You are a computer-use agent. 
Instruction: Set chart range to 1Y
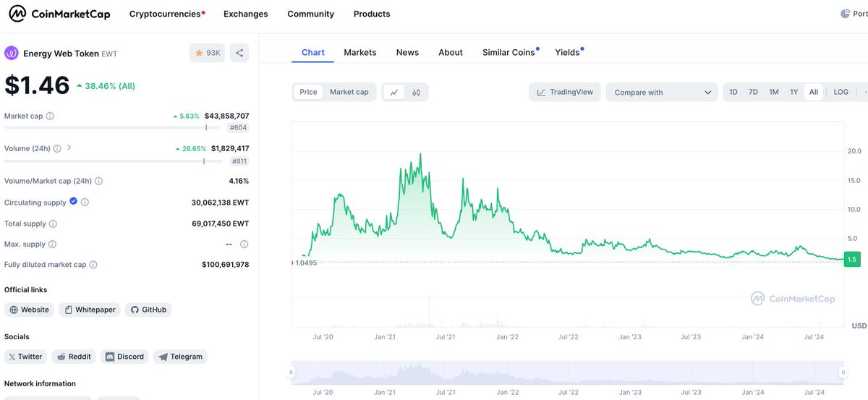794,92
